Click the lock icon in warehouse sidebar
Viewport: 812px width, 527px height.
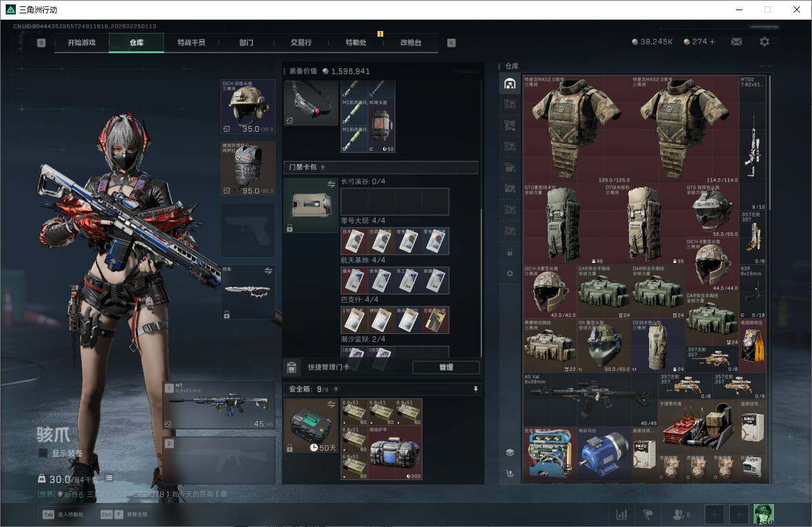tap(510, 252)
